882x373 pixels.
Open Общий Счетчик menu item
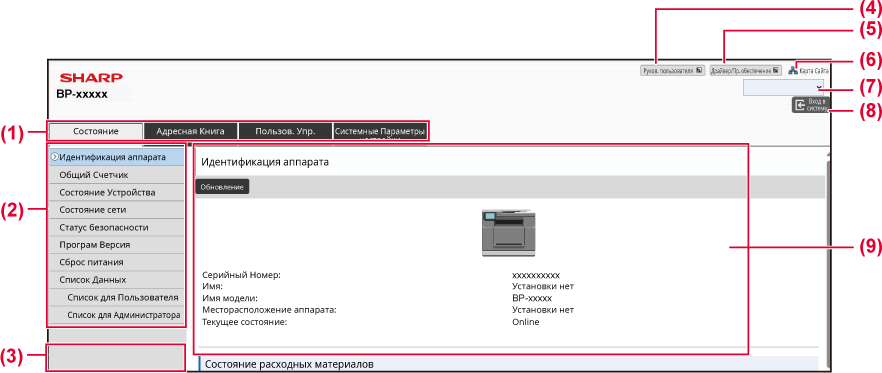(116, 174)
